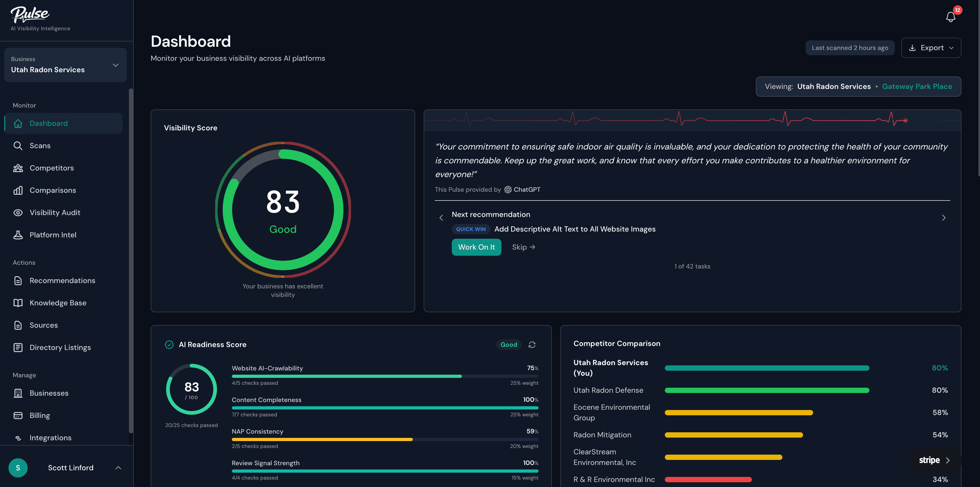Go to next recommendation arrow
Screen dimensions: 980x487
coord(943,218)
